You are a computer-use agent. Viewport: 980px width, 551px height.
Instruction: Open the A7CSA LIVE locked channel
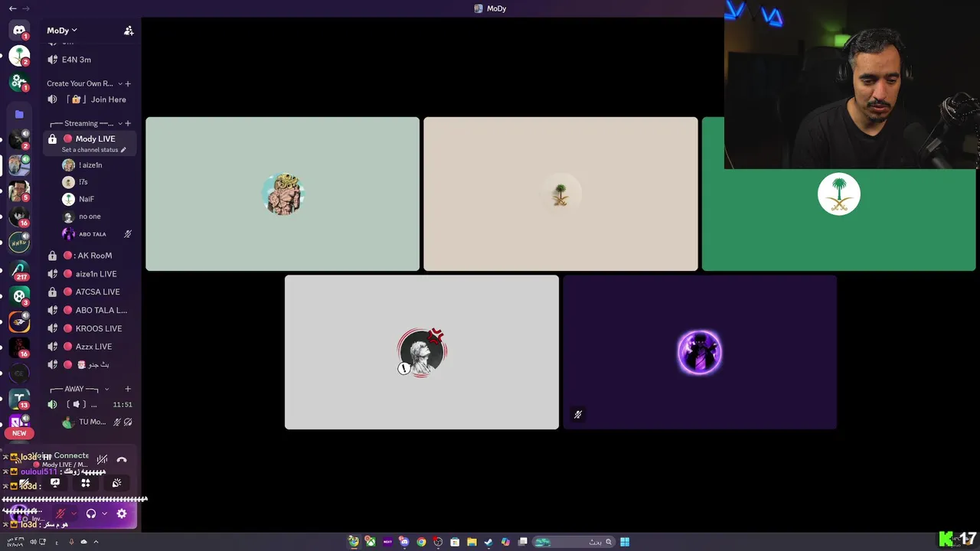coord(90,292)
